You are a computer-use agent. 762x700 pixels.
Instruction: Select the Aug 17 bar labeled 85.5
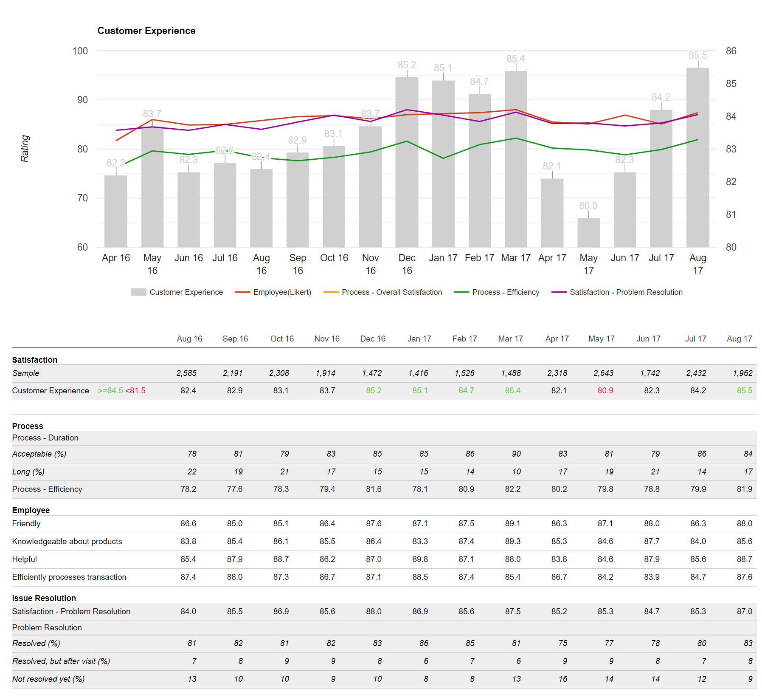(697, 157)
